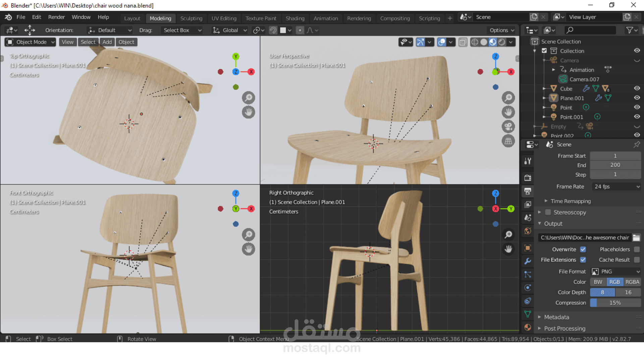Click folder icon next to output path
The width and height of the screenshot is (644, 362).
click(636, 238)
